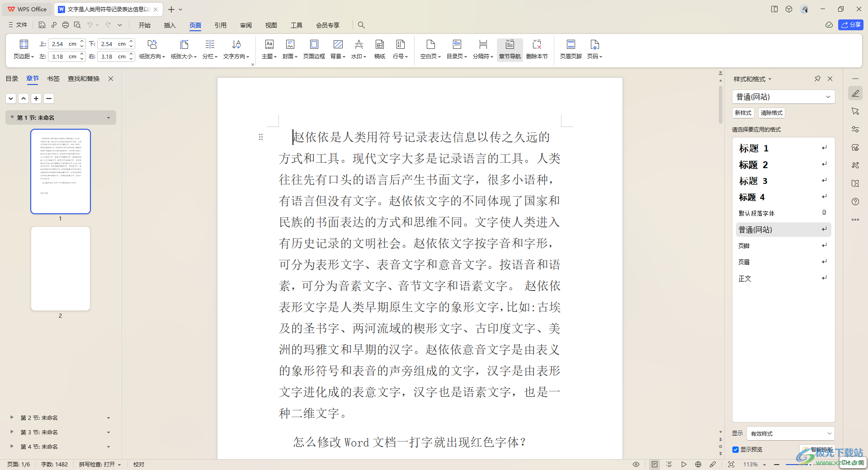Open the 审阅 ribbon tab

coord(246,25)
